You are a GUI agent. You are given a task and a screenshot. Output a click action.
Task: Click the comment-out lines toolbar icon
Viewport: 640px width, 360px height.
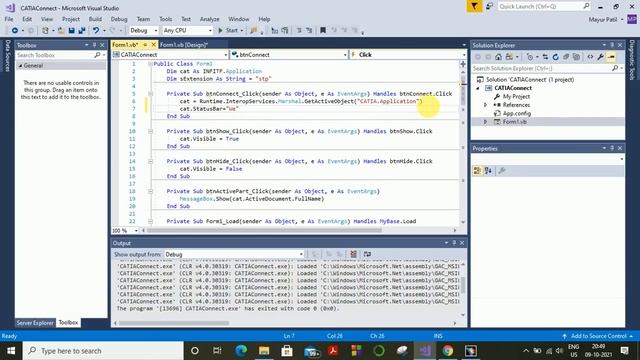[299, 31]
